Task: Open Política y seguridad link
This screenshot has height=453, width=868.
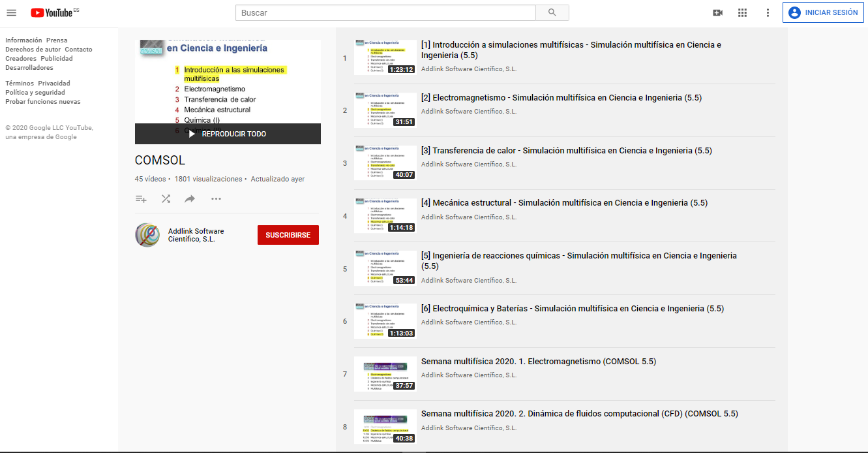Action: coord(35,93)
